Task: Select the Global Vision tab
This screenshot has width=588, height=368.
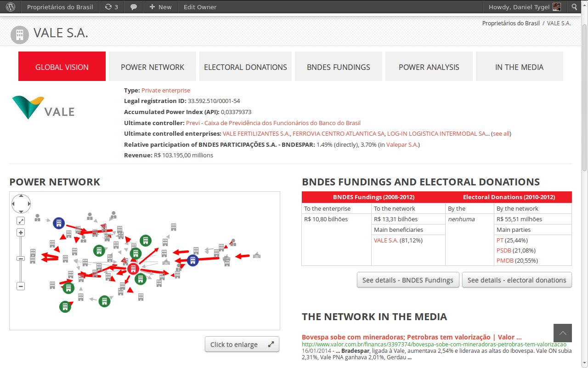Action: [x=62, y=66]
